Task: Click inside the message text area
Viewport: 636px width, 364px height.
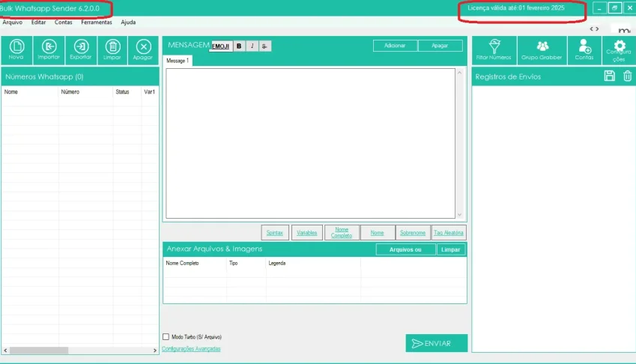Action: (x=310, y=143)
